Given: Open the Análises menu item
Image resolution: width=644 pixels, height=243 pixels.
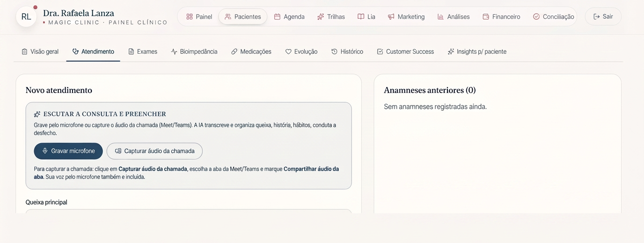Looking at the screenshot, I should click(x=454, y=17).
